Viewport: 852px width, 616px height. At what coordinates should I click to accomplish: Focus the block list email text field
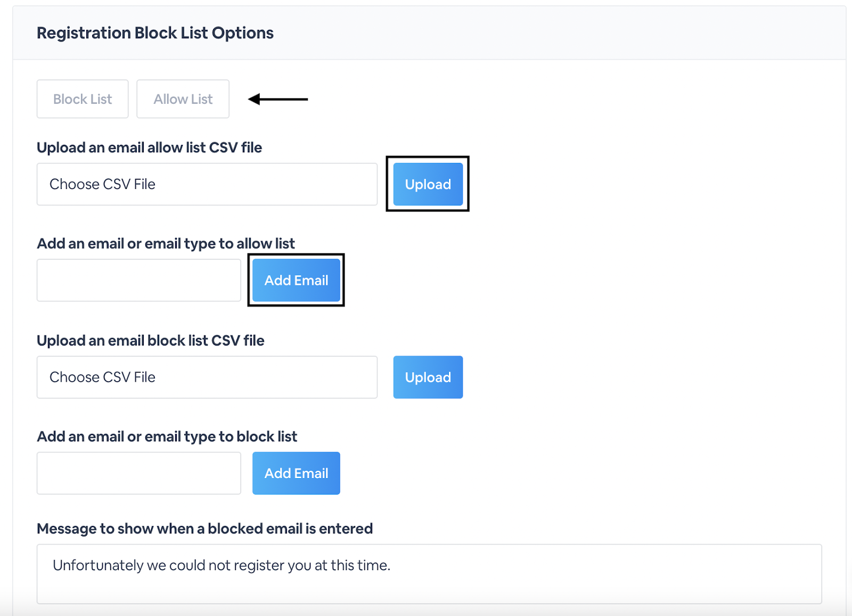point(138,473)
